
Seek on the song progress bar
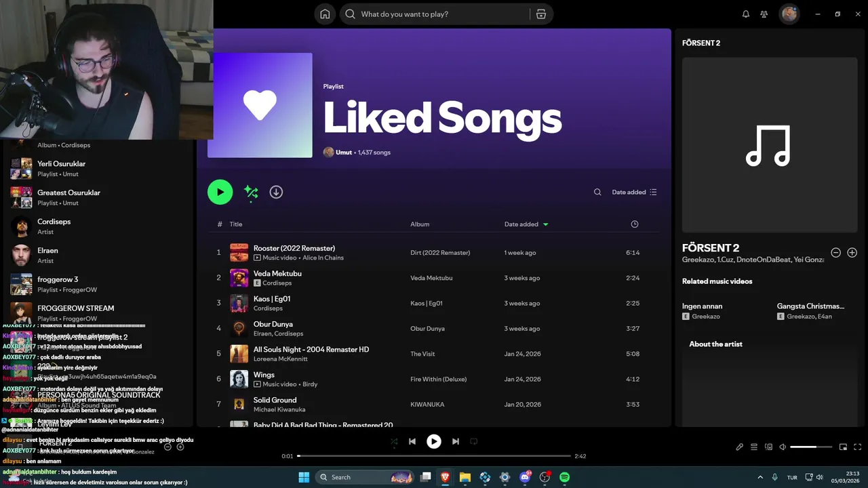point(435,456)
